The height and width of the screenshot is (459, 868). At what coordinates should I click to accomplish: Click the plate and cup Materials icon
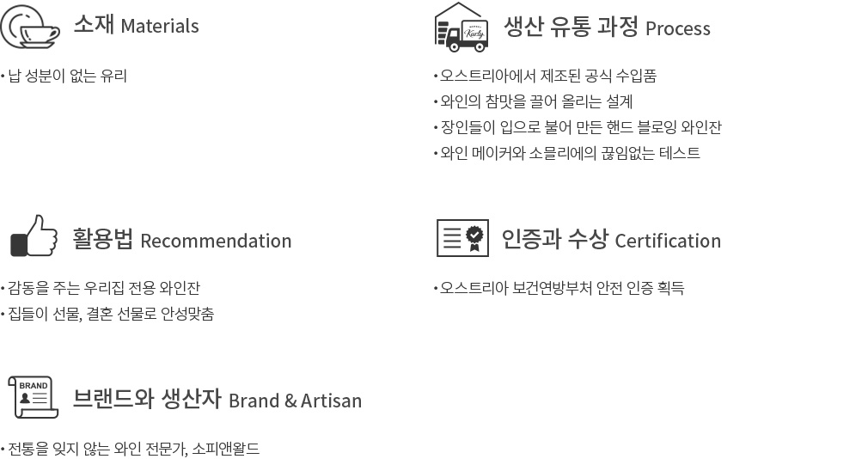[30, 26]
